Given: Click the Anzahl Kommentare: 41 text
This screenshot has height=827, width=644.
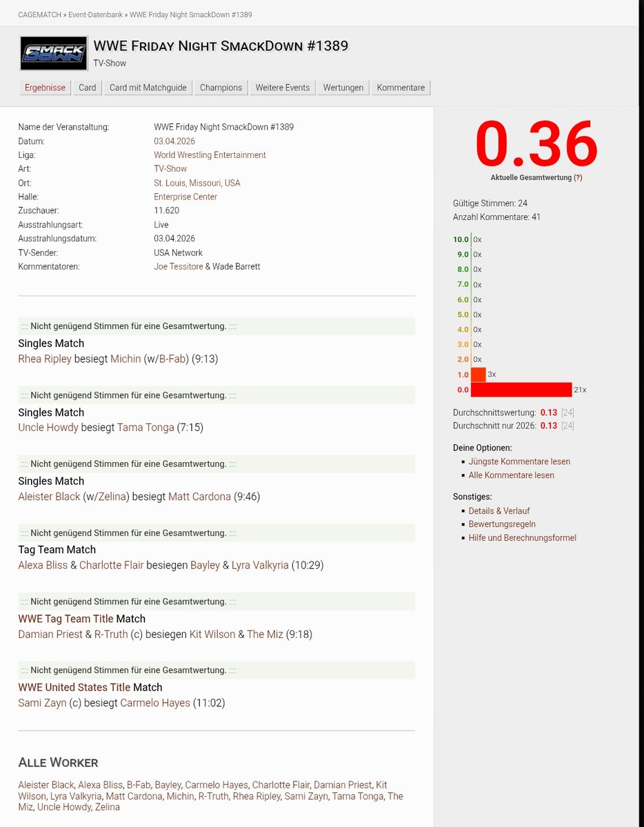Looking at the screenshot, I should coord(496,217).
